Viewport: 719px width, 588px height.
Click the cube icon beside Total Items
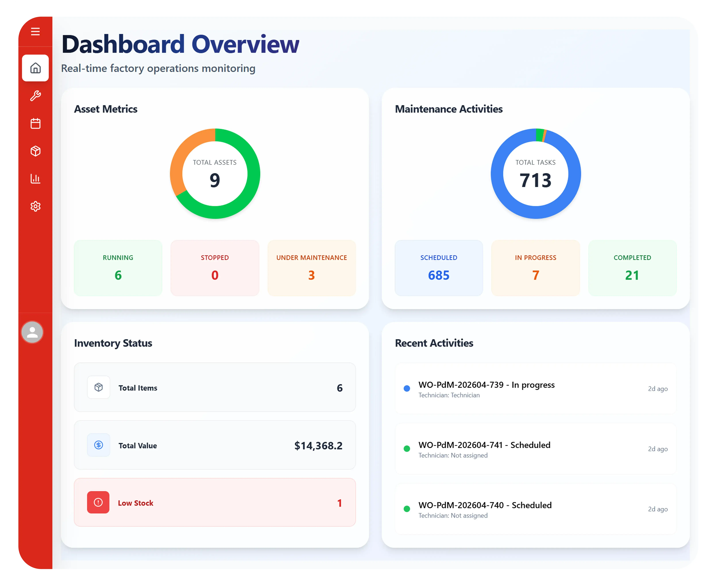coord(98,387)
